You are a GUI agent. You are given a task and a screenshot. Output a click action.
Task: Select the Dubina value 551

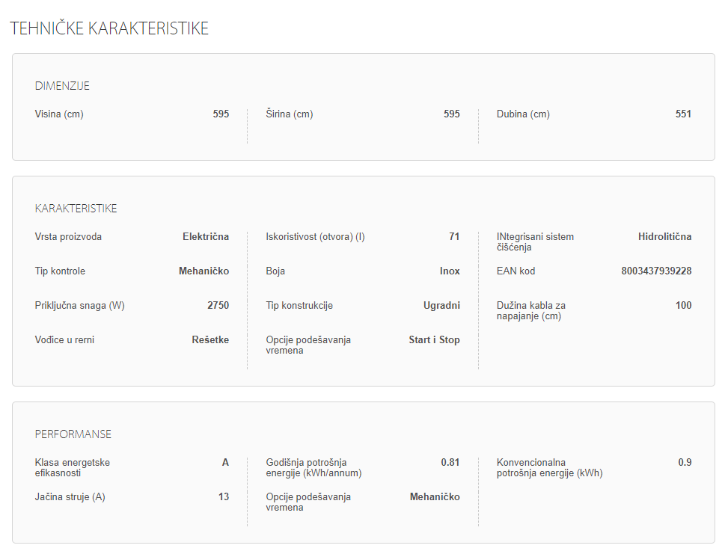[683, 114]
